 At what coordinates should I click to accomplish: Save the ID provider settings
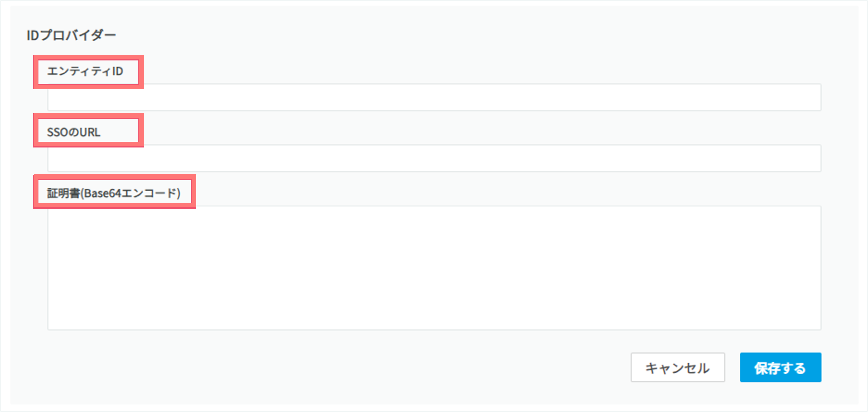[x=780, y=367]
